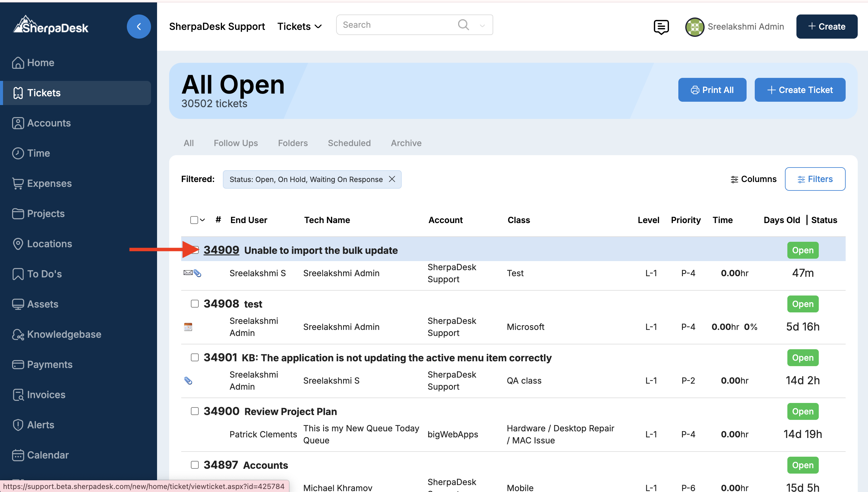The width and height of the screenshot is (868, 492).
Task: Go to Assets in sidebar
Action: pyautogui.click(x=43, y=304)
